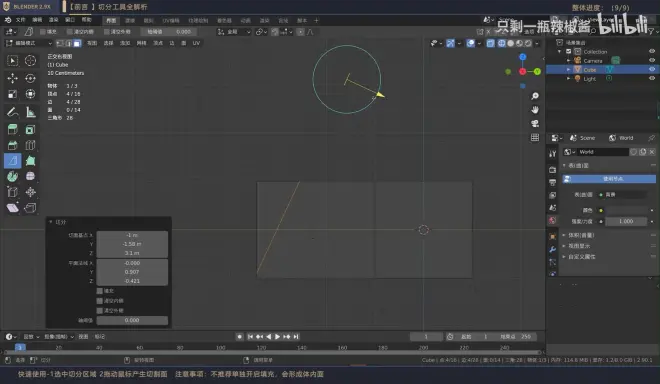Click the play animation button
660x384 pixels.
click(x=277, y=336)
